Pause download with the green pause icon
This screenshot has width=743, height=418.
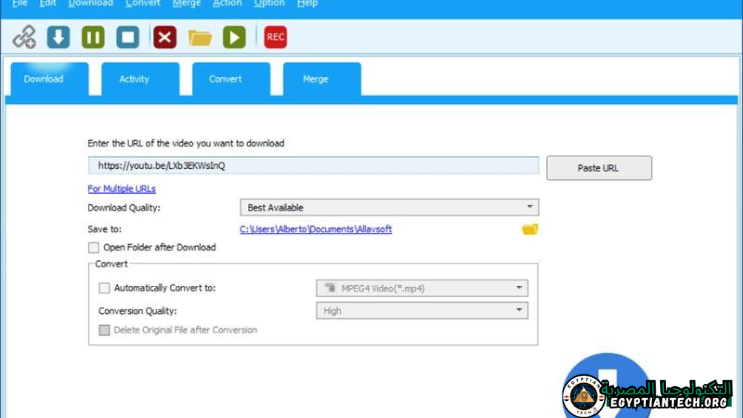(93, 37)
